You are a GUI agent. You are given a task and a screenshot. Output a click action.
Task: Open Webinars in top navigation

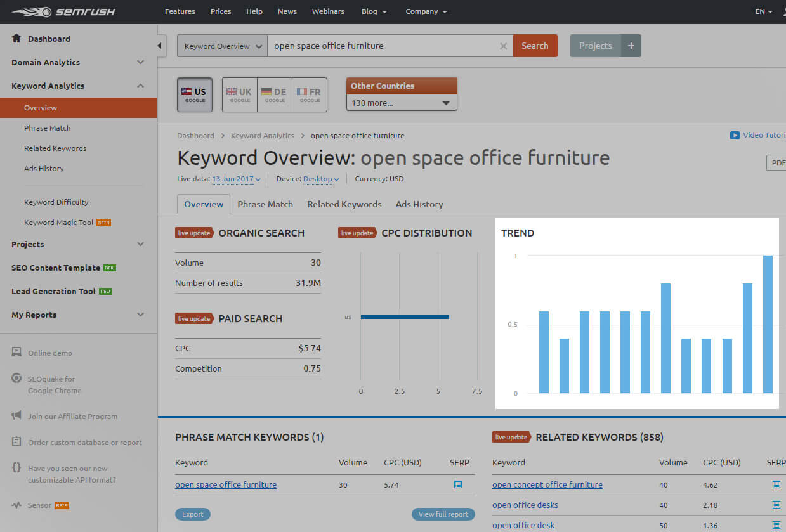(329, 11)
